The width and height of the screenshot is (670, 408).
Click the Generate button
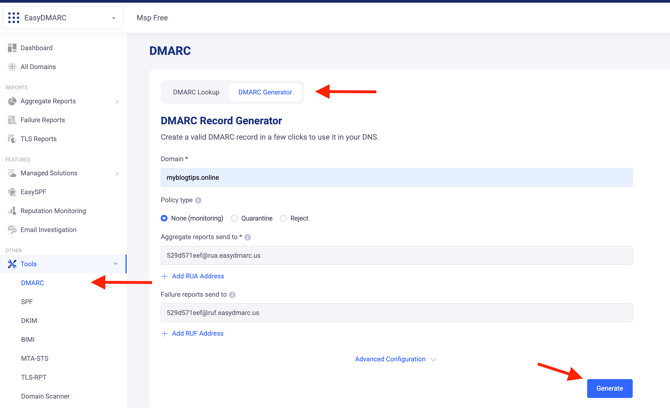point(610,388)
